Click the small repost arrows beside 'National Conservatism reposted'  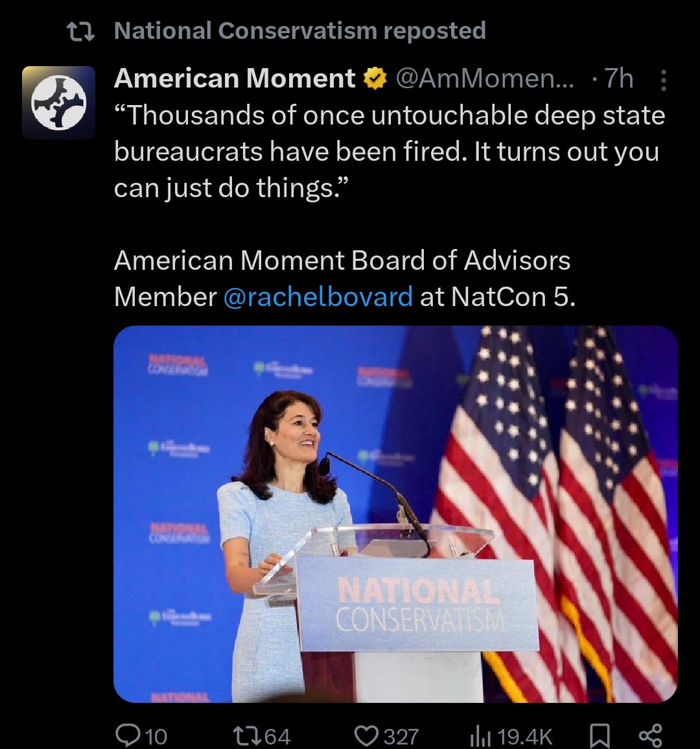coord(81,32)
